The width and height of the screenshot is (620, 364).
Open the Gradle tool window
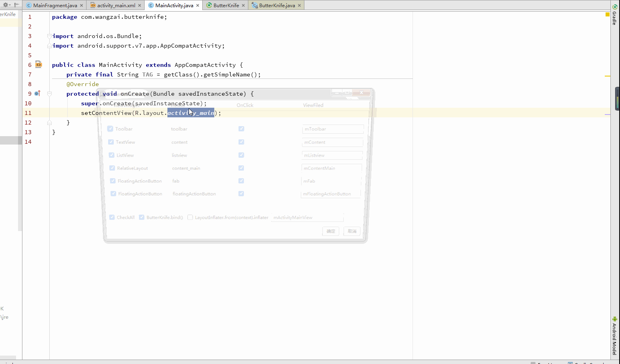pyautogui.click(x=615, y=15)
